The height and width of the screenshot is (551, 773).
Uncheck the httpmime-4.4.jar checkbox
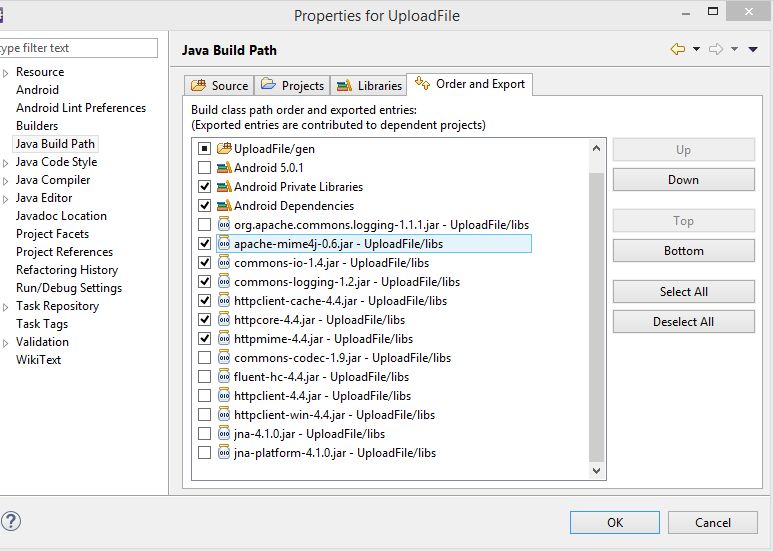(x=204, y=338)
